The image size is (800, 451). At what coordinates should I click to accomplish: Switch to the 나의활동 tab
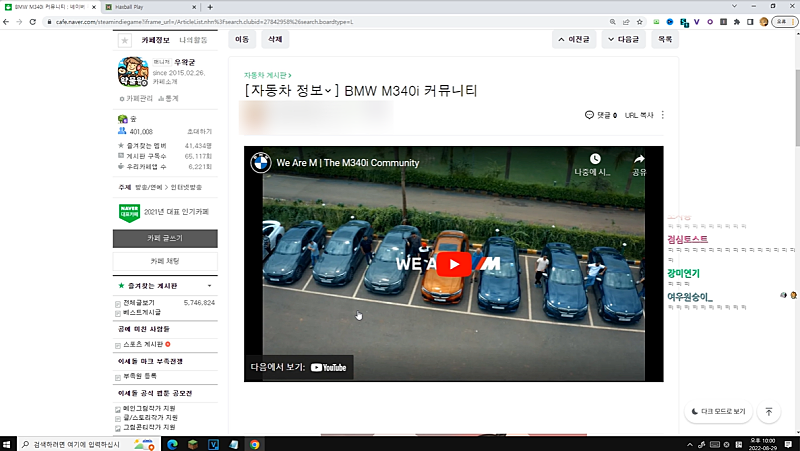193,41
